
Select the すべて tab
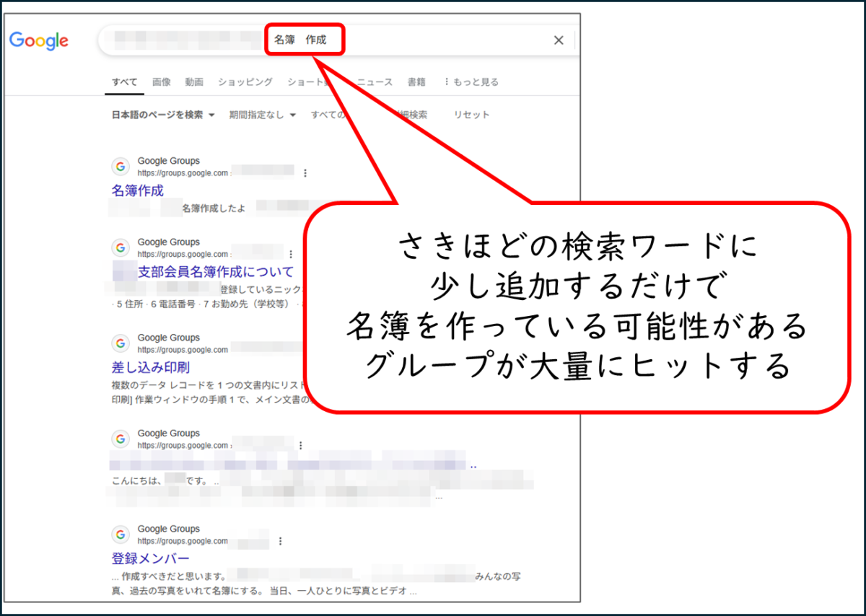pos(124,82)
